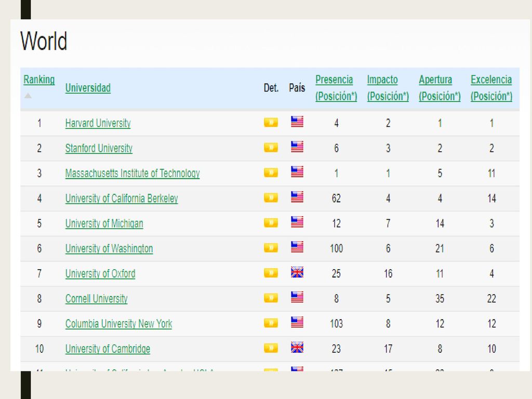This screenshot has width=532, height=399.
Task: Select Apertura value 21 in Washington row
Action: coord(440,249)
